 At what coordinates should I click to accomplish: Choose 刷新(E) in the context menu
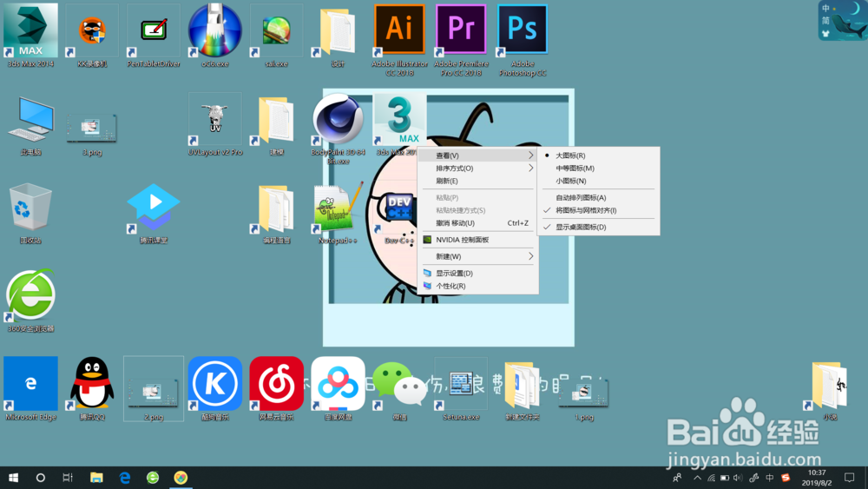click(477, 181)
